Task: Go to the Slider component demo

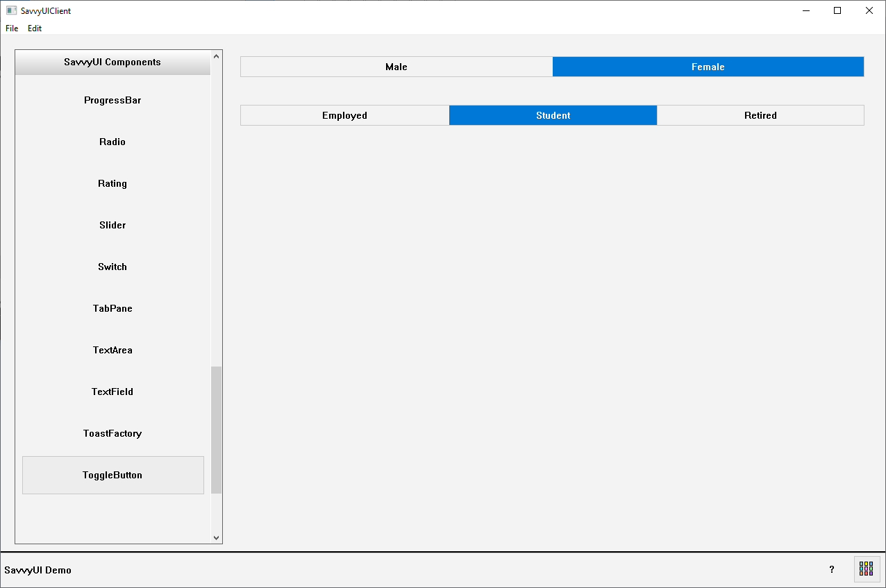Action: [x=112, y=225]
